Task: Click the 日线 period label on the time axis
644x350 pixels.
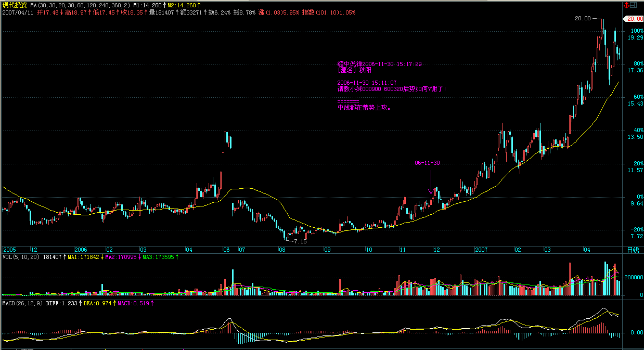Action: [x=633, y=250]
